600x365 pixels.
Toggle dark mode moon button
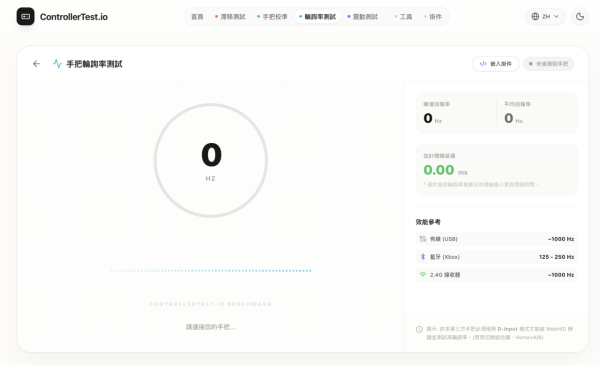point(580,16)
